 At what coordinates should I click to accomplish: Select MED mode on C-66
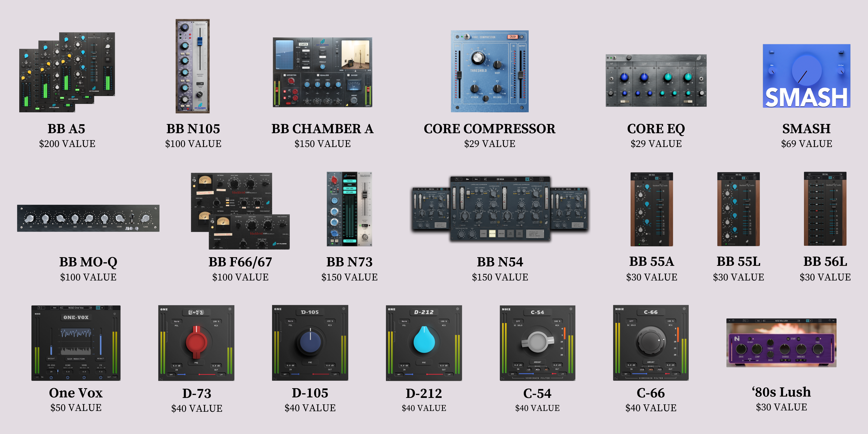(651, 369)
